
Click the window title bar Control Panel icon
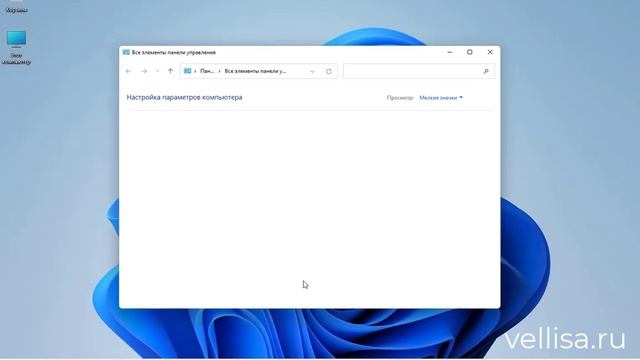coord(126,52)
